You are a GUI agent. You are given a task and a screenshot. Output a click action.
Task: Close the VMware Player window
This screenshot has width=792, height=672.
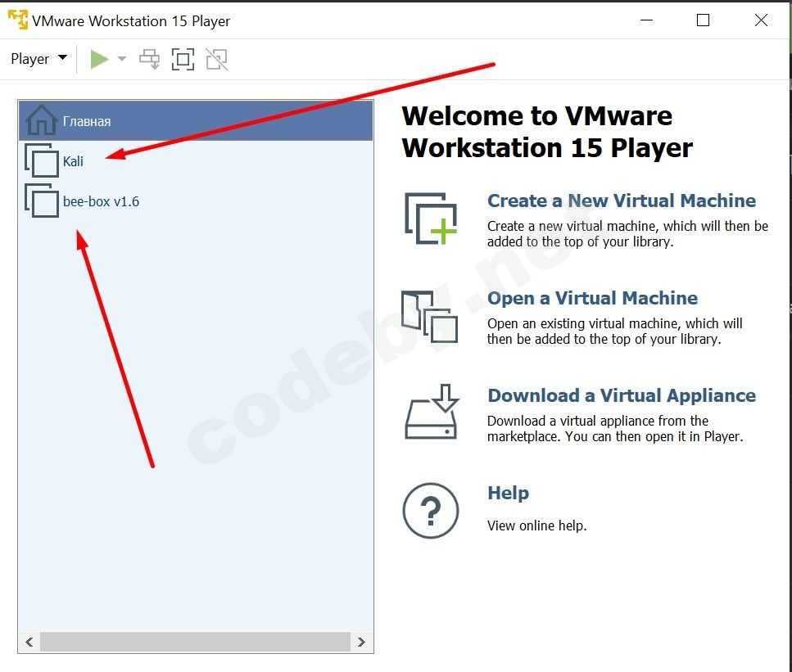761,20
